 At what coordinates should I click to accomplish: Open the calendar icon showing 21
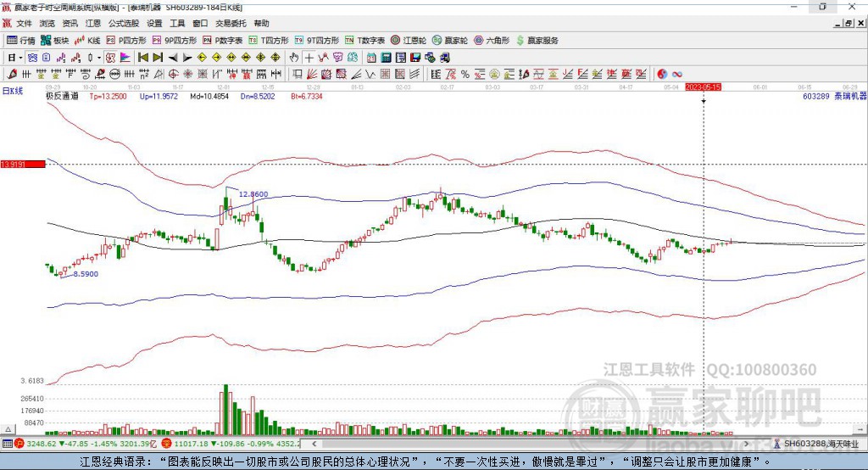click(371, 58)
